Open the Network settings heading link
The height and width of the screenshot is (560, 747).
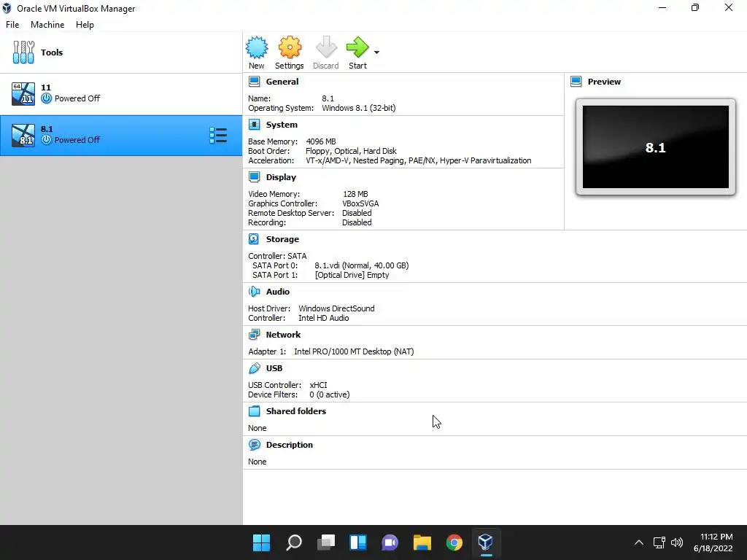283,335
